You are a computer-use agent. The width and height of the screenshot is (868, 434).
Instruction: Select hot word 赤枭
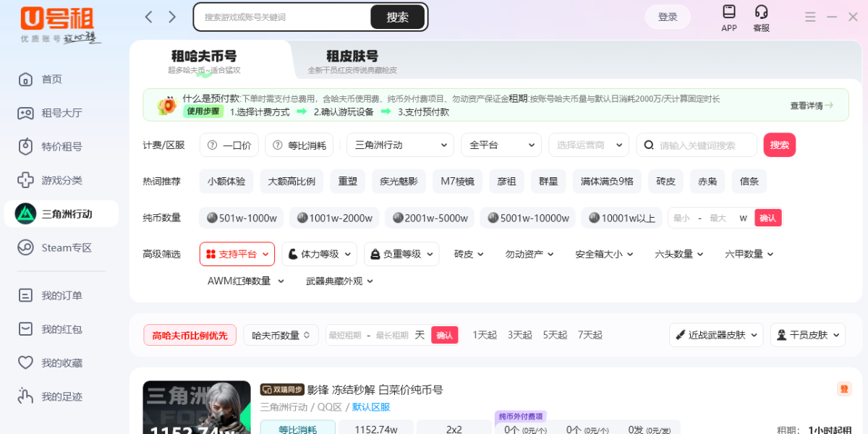coord(707,182)
